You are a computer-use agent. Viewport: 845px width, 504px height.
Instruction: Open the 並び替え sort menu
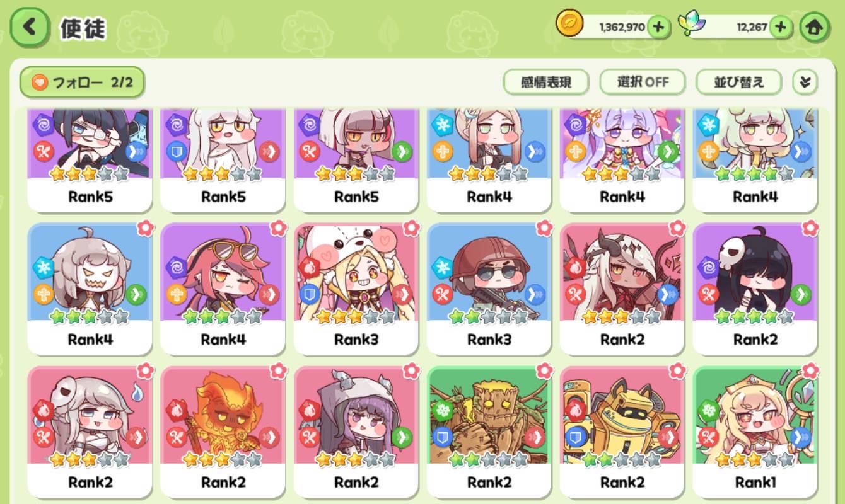pos(739,82)
